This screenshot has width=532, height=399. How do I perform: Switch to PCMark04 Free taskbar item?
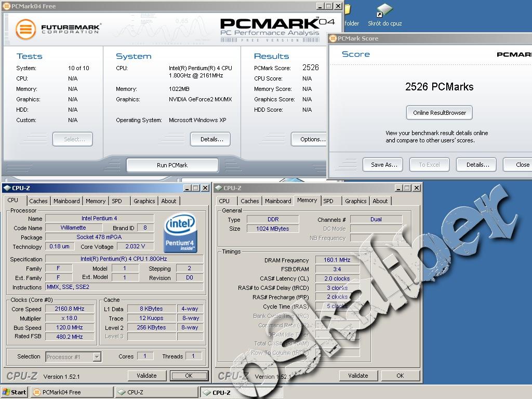pos(72,392)
